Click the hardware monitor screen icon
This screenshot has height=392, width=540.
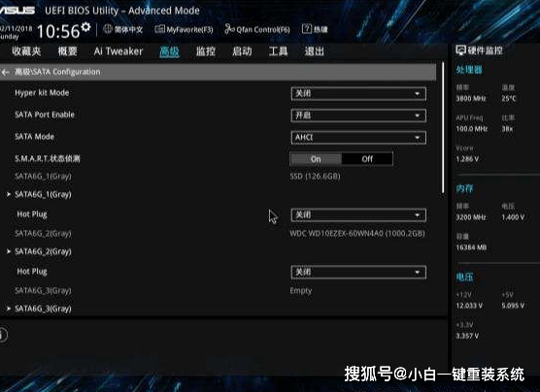point(460,50)
